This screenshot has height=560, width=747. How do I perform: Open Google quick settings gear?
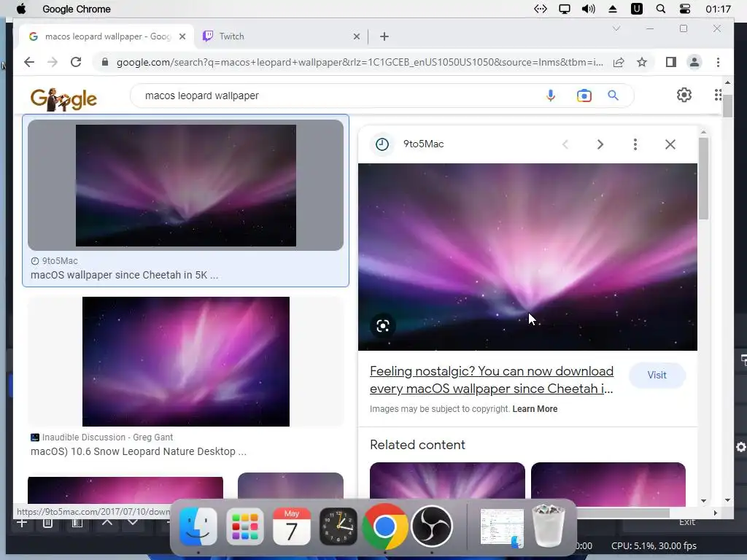point(684,95)
